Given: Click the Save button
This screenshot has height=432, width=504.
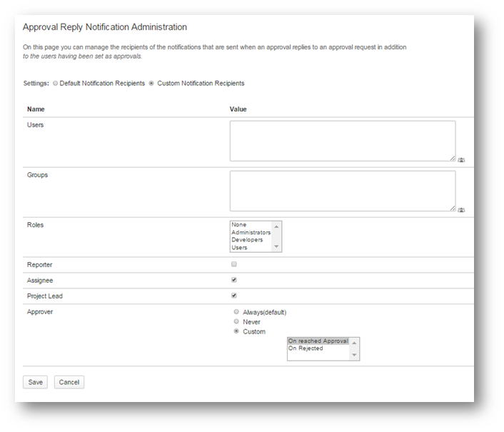Looking at the screenshot, I should 36,382.
